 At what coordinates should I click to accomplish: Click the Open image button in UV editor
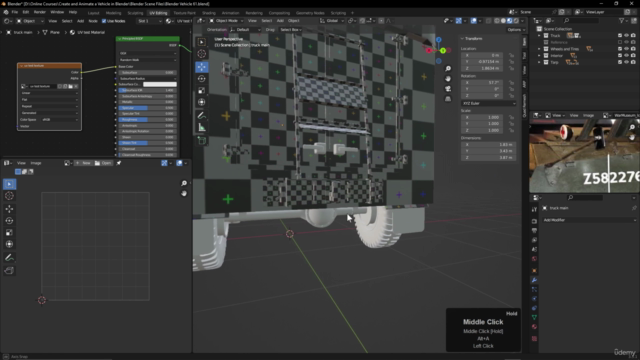tap(103, 163)
